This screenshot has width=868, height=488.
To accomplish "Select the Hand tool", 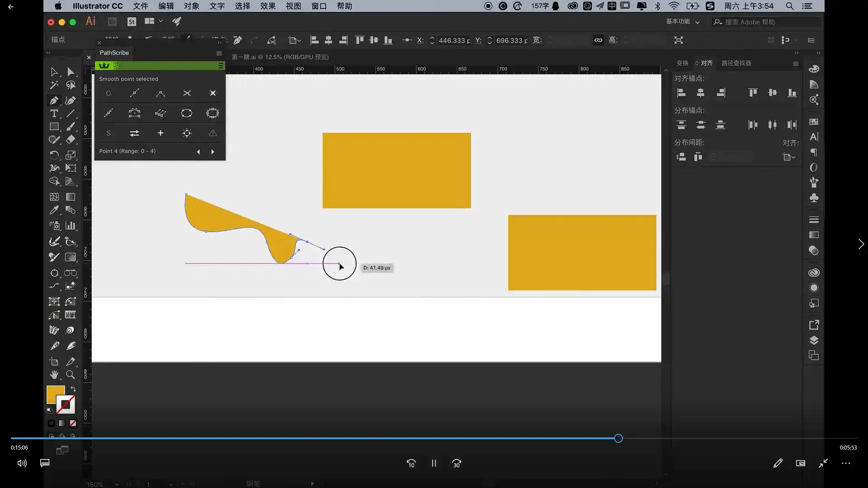I will coord(54,375).
